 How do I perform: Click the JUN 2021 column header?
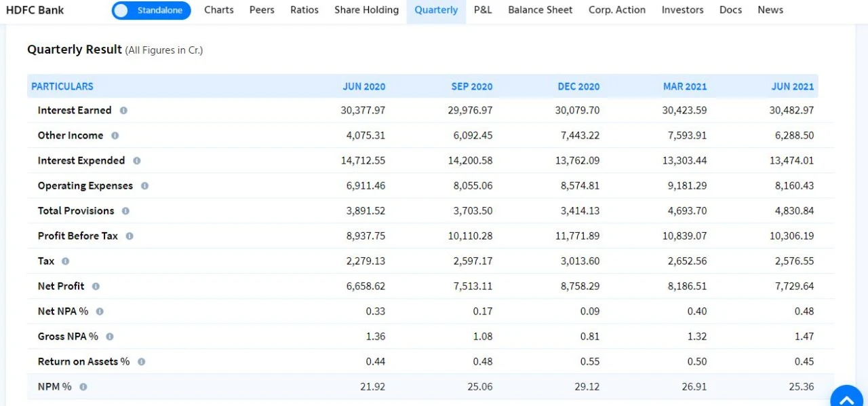(793, 86)
